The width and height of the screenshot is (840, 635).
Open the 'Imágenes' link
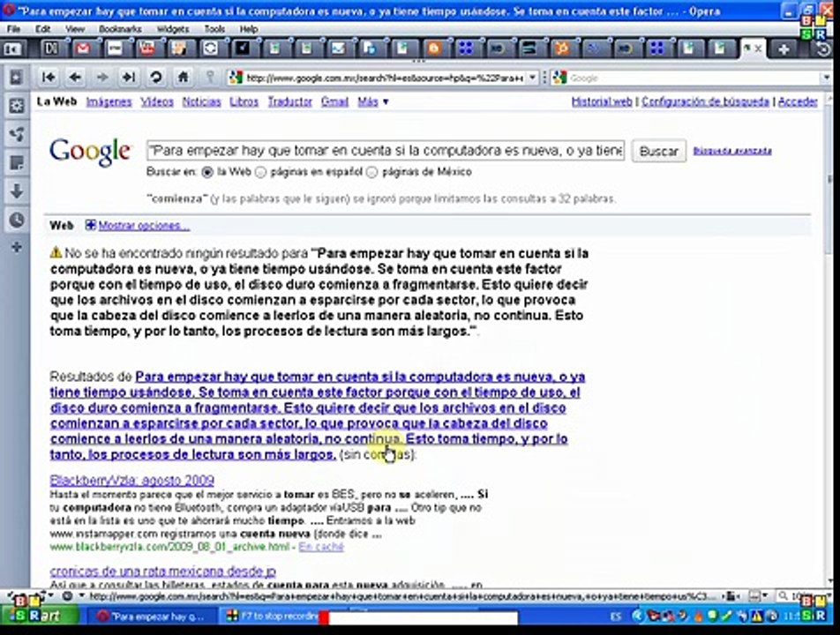coord(109,101)
